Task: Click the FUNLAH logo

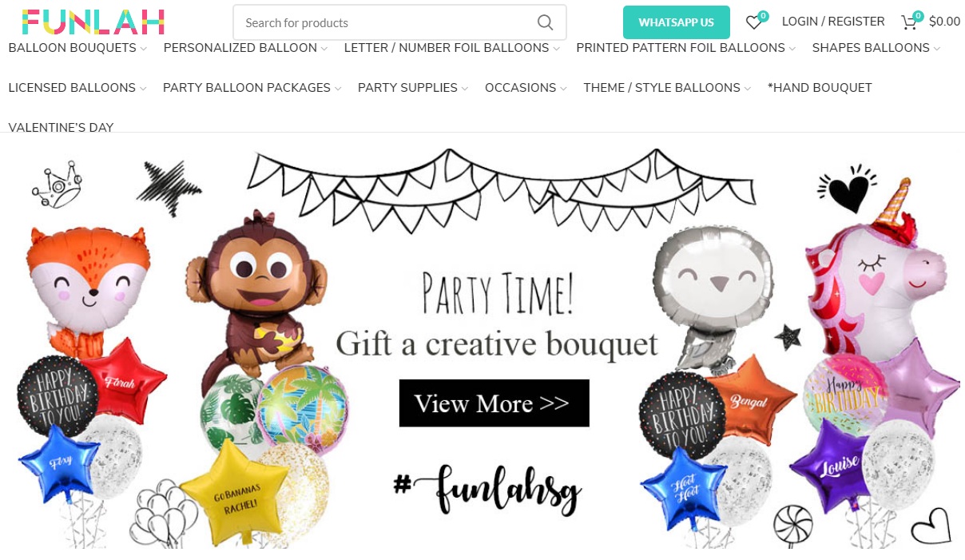Action: 93,22
